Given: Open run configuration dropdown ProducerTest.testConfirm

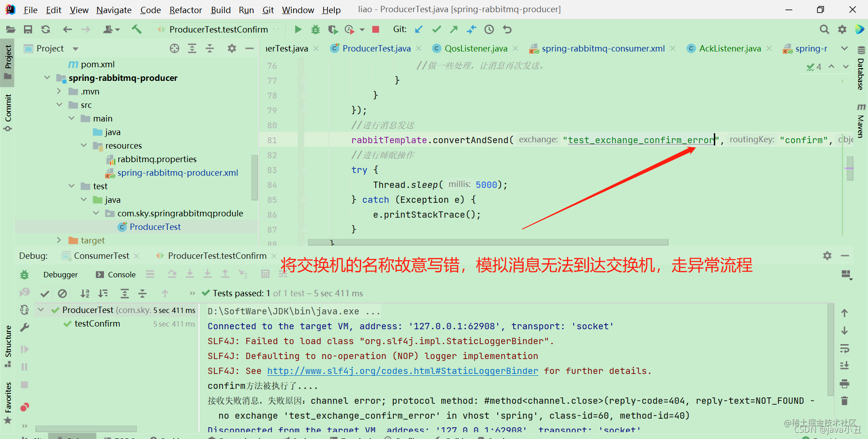Looking at the screenshot, I should [x=219, y=29].
